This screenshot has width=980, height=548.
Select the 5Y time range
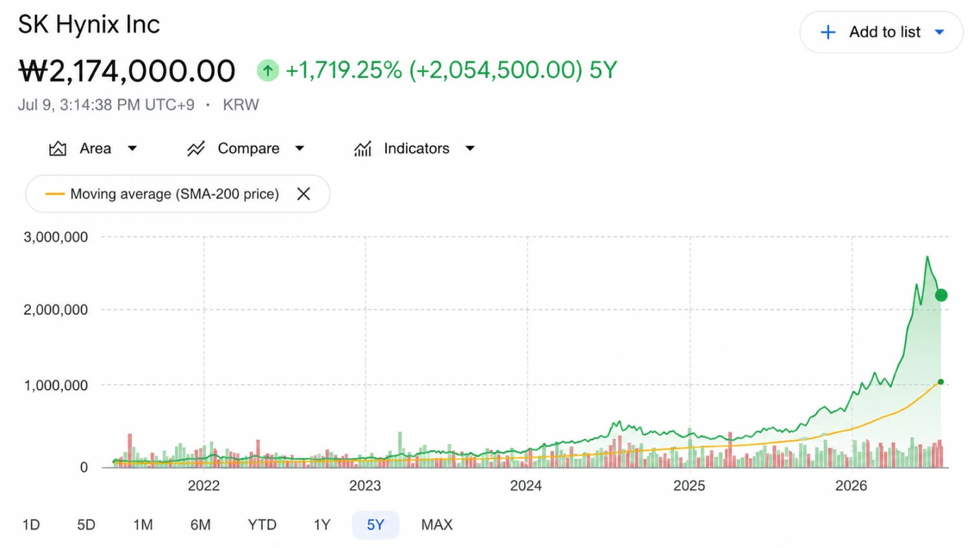point(375,525)
